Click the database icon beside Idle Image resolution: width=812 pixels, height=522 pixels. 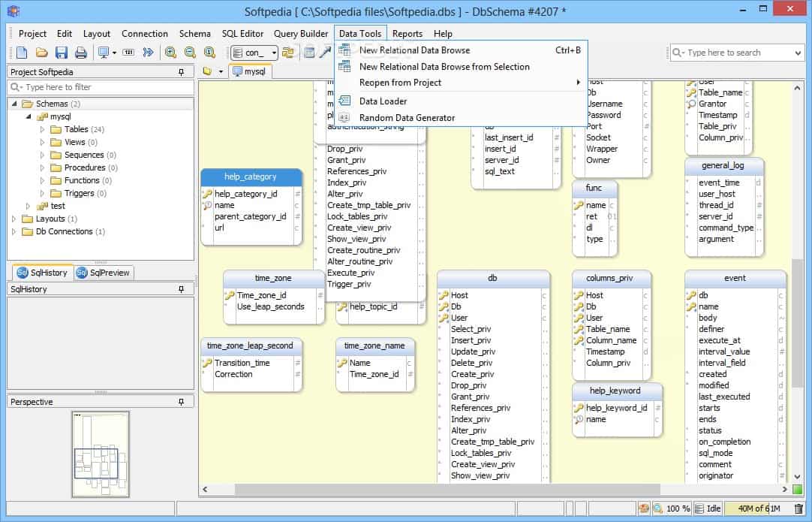[x=699, y=508]
